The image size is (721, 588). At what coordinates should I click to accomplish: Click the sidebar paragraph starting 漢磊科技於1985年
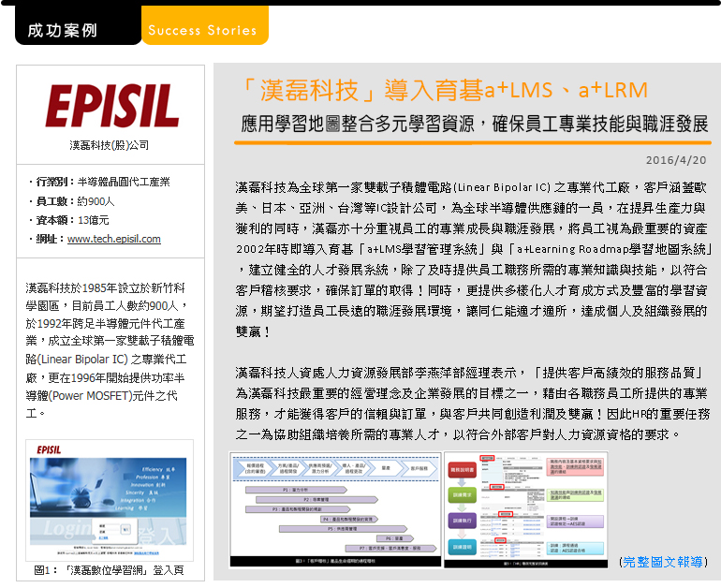tap(110, 350)
